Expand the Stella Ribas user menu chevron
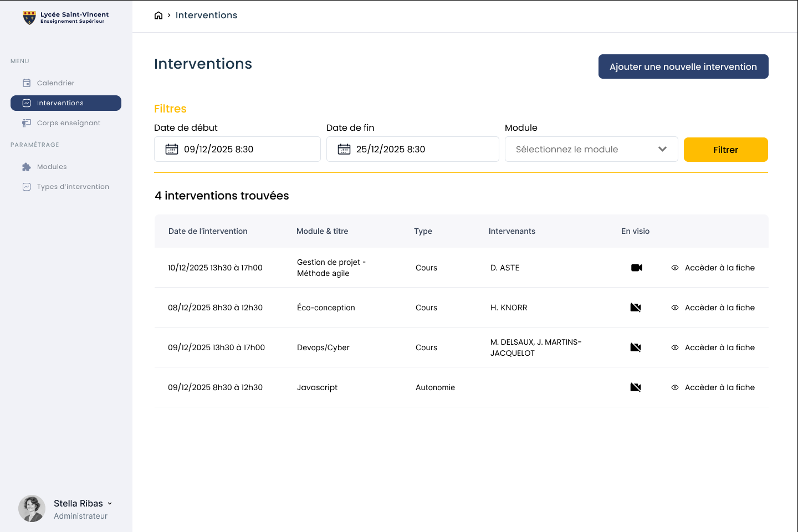 click(x=110, y=504)
